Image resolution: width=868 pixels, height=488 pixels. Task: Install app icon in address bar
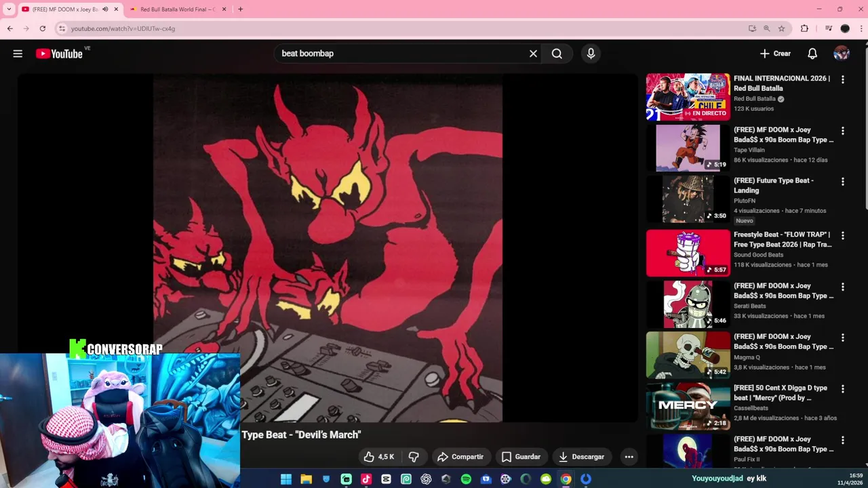pyautogui.click(x=752, y=28)
